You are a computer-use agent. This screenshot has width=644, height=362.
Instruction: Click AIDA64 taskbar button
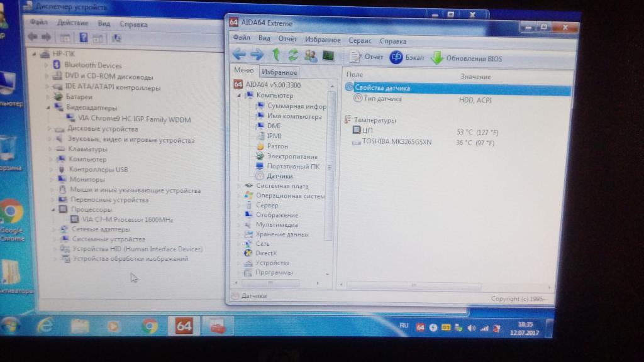(x=184, y=326)
